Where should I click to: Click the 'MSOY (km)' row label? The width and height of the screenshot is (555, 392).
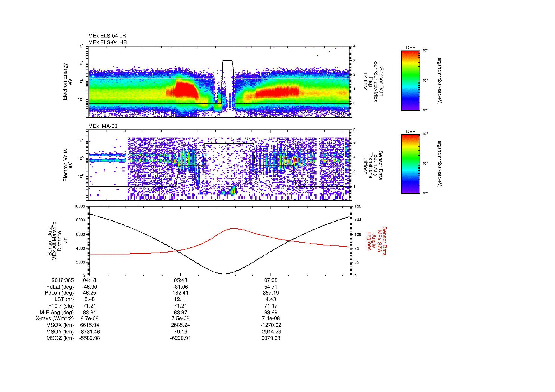pos(60,332)
